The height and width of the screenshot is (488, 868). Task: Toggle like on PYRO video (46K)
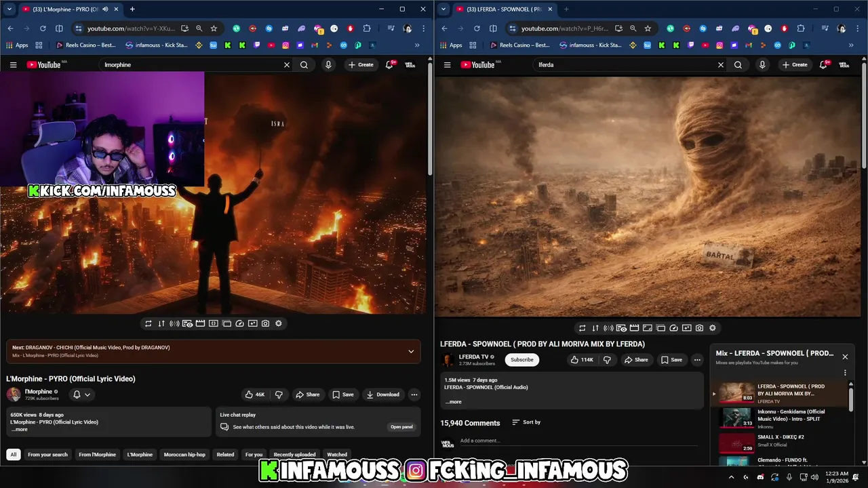point(256,394)
